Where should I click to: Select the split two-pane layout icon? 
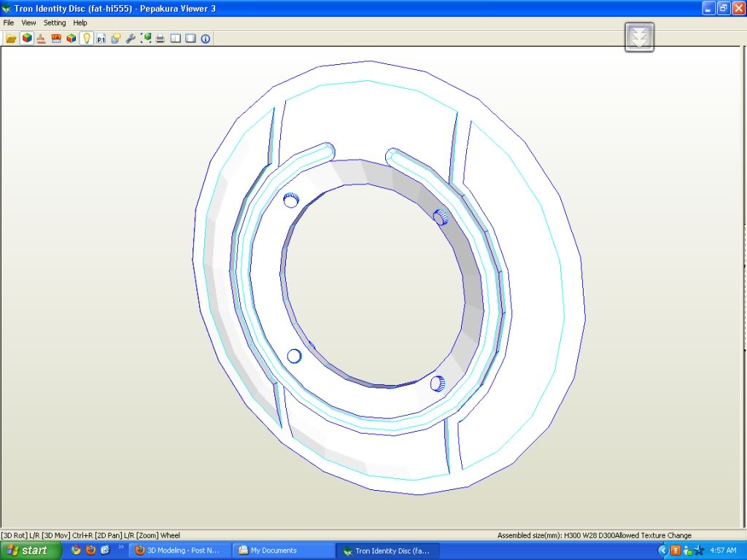coord(176,39)
